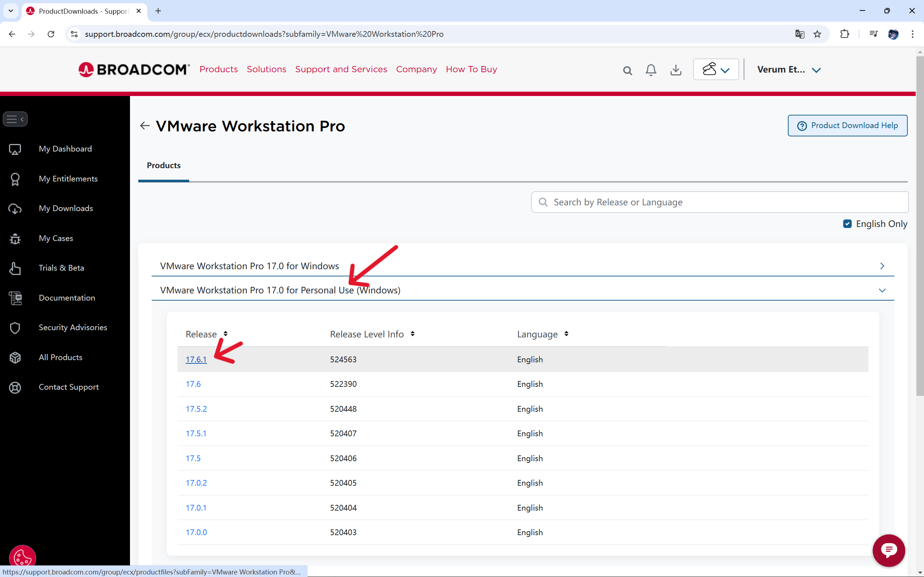Click release level 520403 cell
924x577 pixels.
pos(343,532)
